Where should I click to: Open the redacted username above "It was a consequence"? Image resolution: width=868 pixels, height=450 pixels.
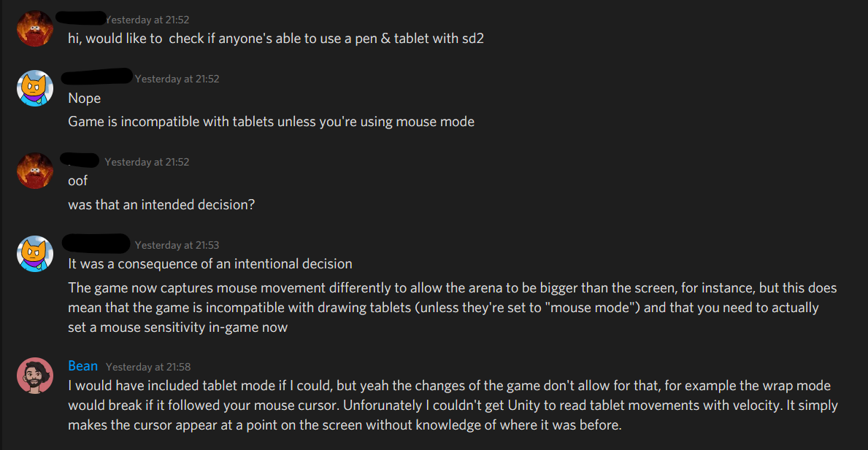pyautogui.click(x=97, y=242)
